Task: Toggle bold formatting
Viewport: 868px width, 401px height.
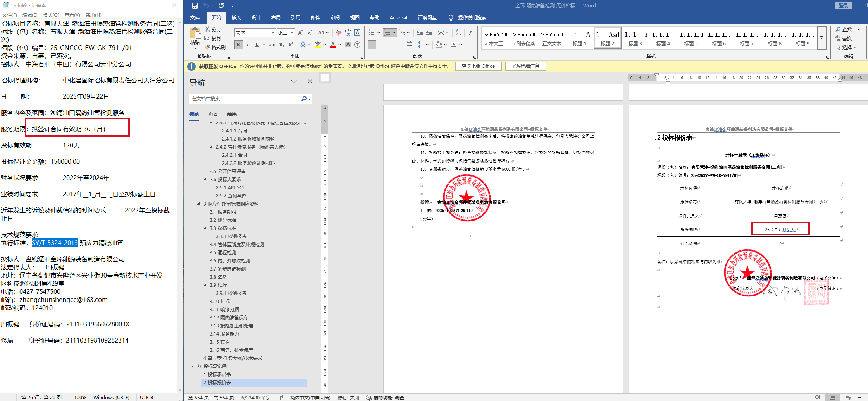Action: tap(238, 45)
